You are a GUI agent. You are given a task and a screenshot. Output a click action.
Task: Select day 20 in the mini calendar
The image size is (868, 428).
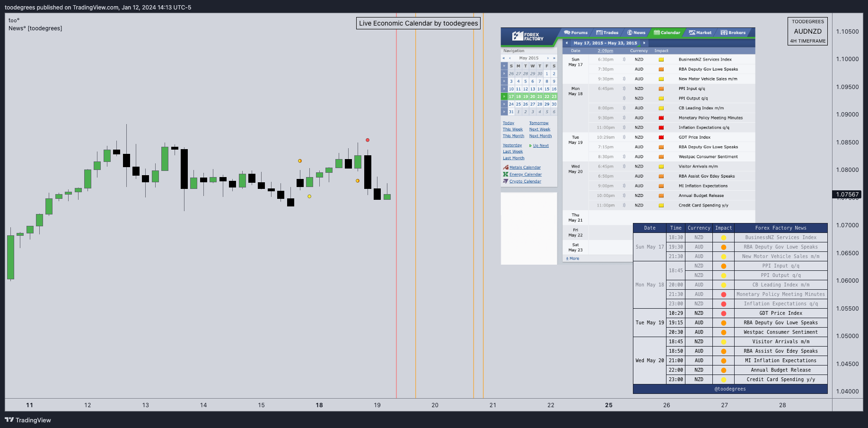(533, 97)
